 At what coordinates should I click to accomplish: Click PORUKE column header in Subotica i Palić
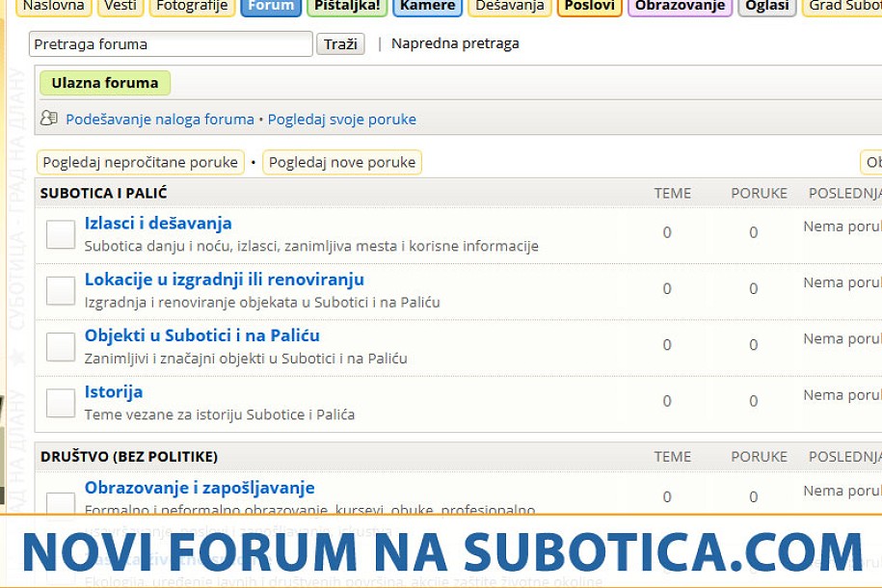click(x=759, y=193)
